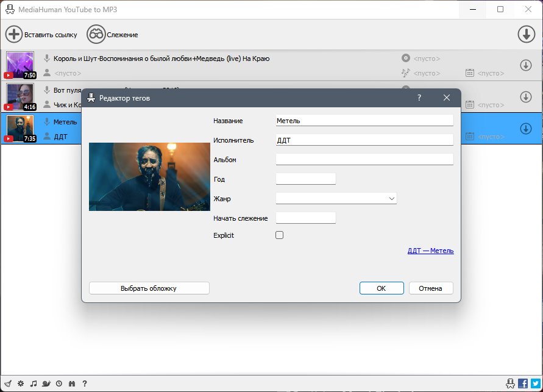Viewport: 543px width, 392px height.
Task: Open the ДДТ — Метель link
Action: tap(430, 251)
